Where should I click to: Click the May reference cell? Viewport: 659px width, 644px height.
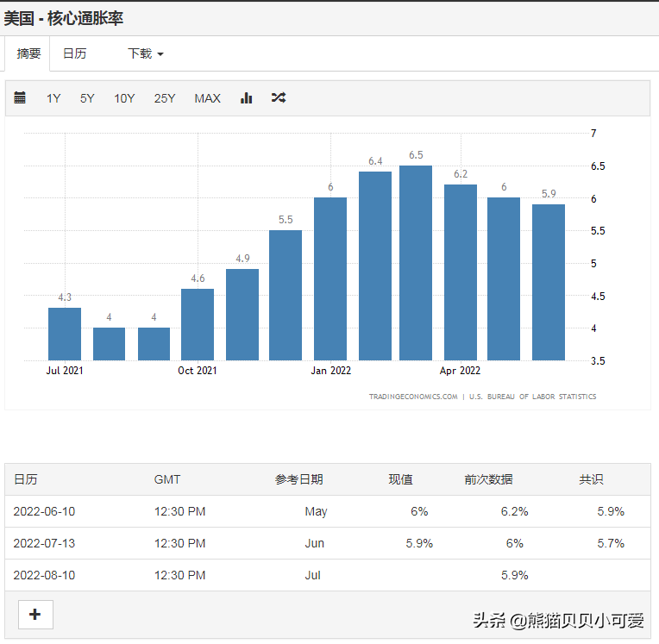point(316,512)
